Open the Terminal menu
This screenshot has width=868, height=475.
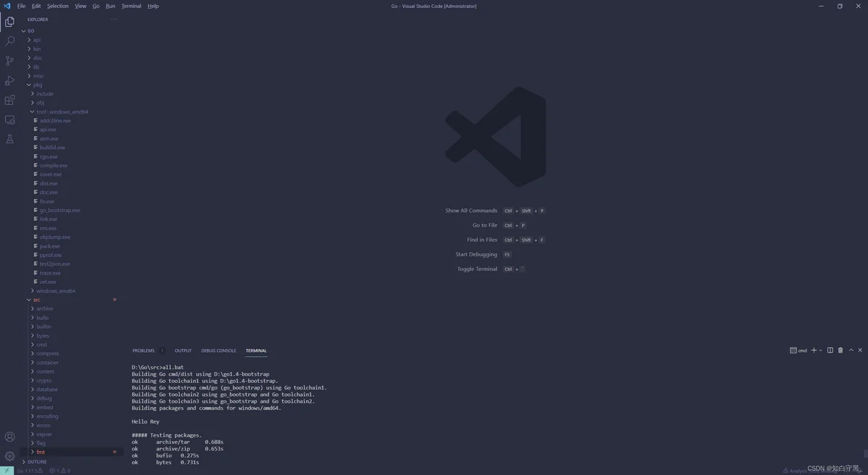click(132, 6)
